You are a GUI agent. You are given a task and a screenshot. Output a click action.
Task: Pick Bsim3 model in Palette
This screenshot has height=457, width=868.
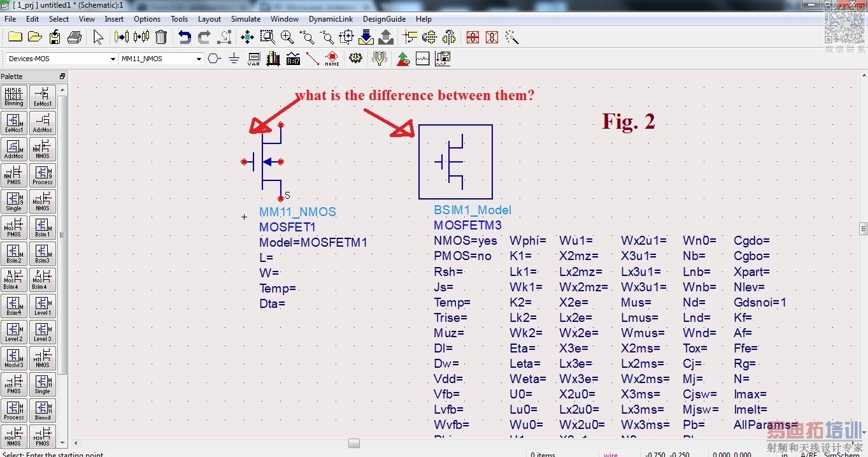pyautogui.click(x=43, y=254)
